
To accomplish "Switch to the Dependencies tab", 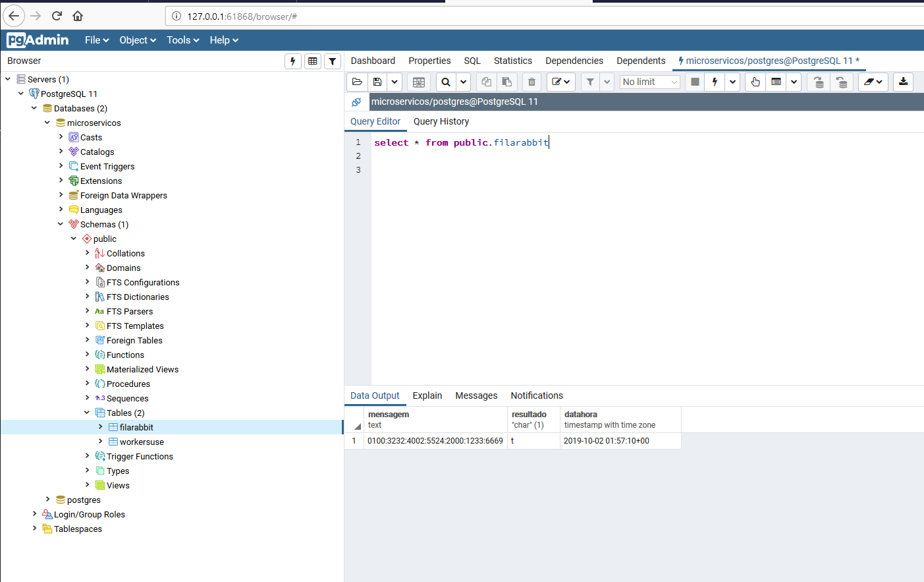I will pyautogui.click(x=574, y=61).
